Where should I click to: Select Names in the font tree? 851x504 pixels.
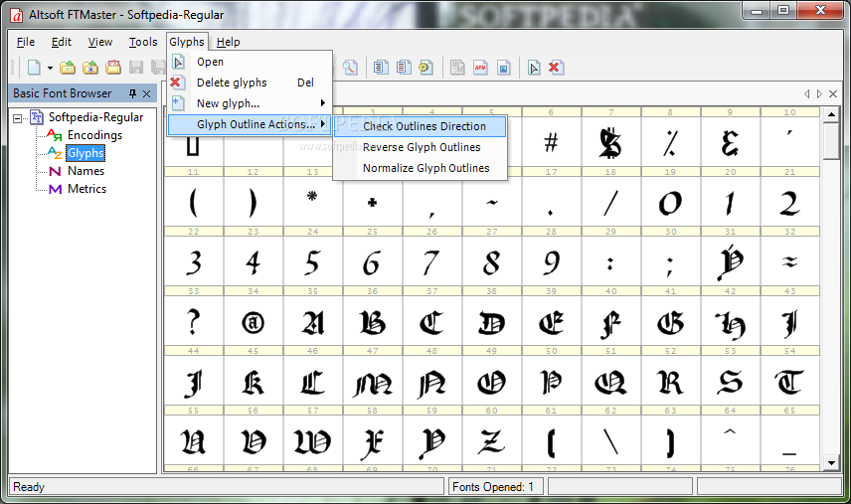point(85,171)
